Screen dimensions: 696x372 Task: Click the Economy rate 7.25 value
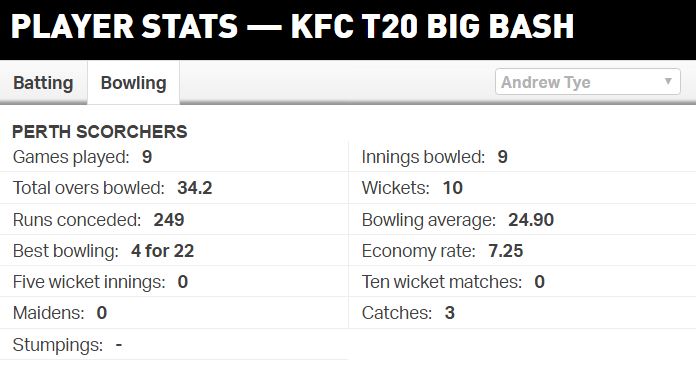(506, 251)
